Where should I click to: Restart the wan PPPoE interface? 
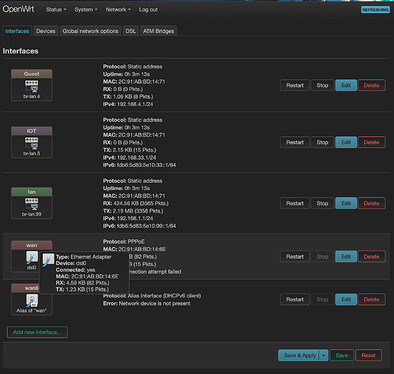(x=295, y=257)
